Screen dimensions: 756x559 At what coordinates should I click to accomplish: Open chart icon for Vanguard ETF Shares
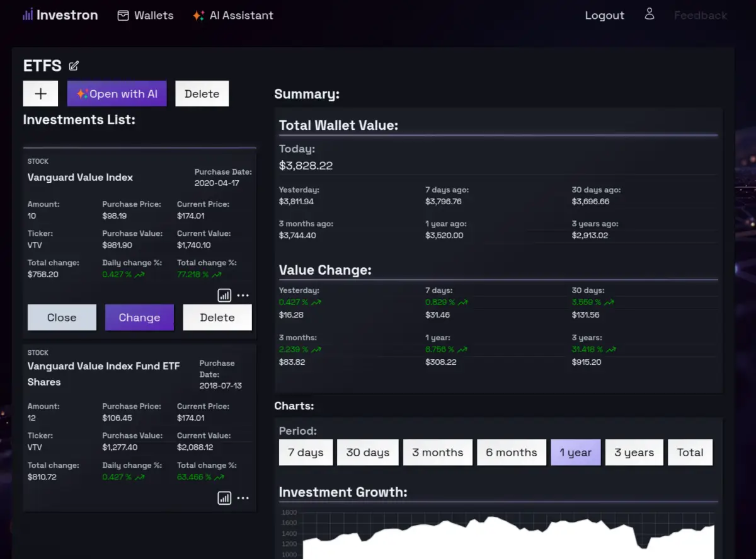pos(224,498)
